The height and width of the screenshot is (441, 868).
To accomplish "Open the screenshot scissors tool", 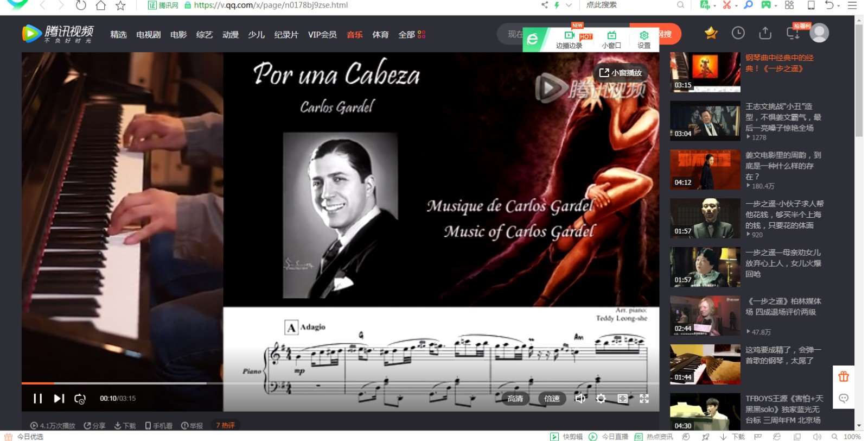I will point(726,5).
